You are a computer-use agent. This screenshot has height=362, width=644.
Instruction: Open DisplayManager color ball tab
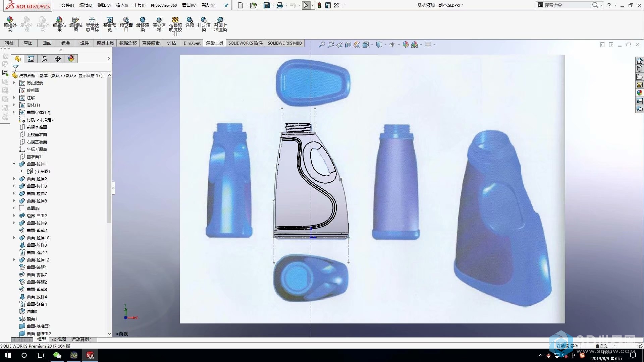pyautogui.click(x=71, y=59)
